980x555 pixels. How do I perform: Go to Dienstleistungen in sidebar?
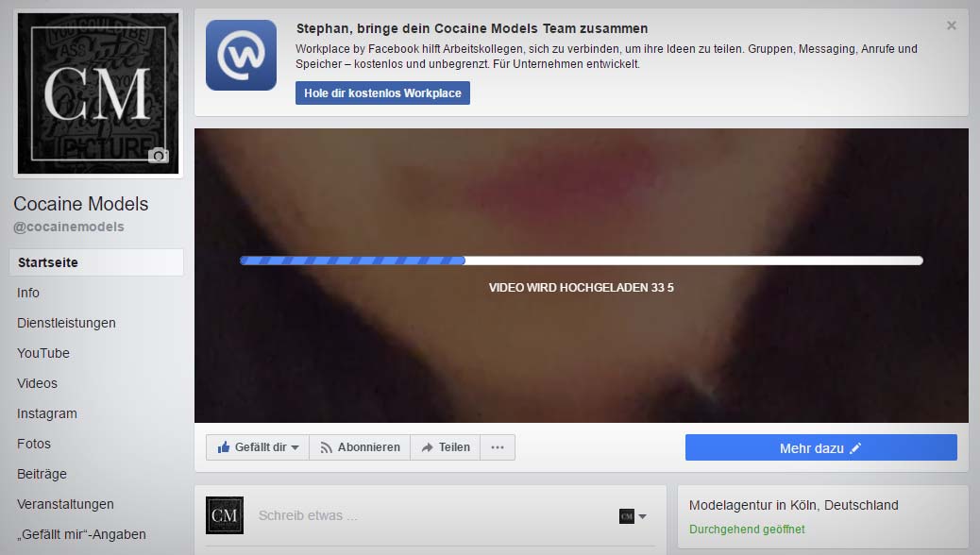pos(66,323)
